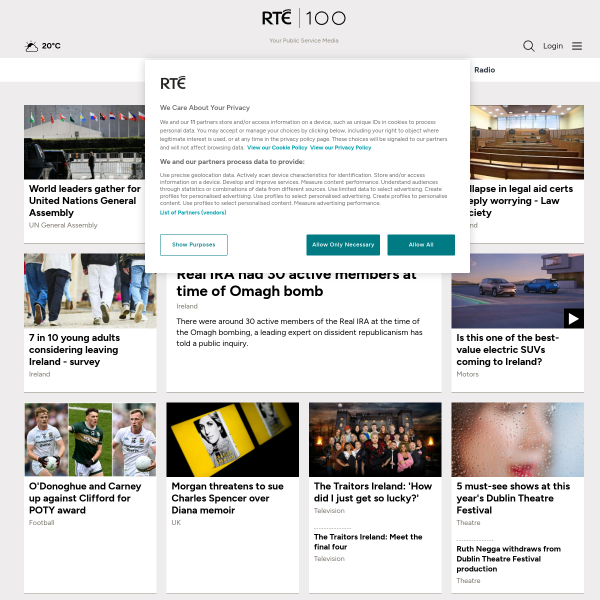Viewport: 600px width, 600px height.
Task: Click Theatre tag under 5 must-see shows
Action: click(x=468, y=523)
